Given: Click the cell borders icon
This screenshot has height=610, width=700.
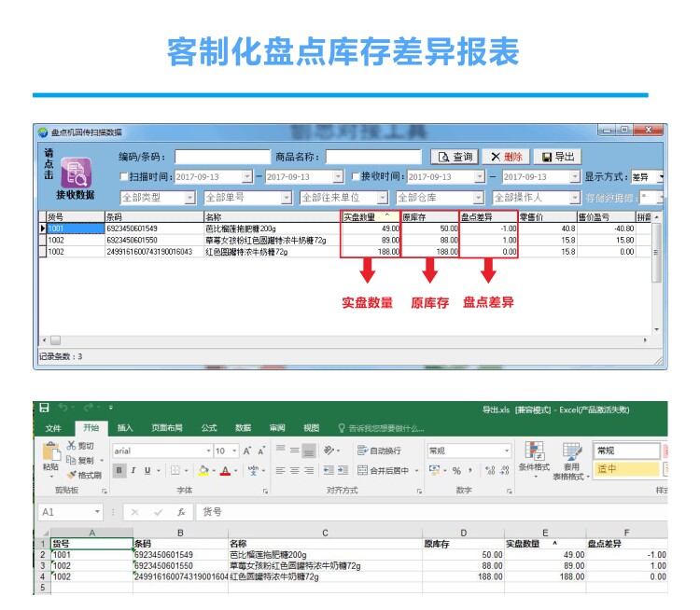Looking at the screenshot, I should pyautogui.click(x=175, y=470).
